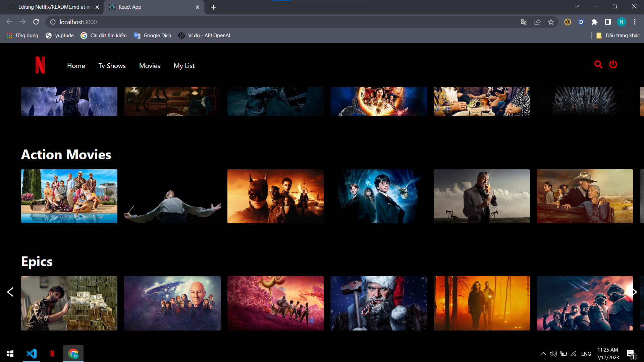The width and height of the screenshot is (644, 362).
Task: Click the page reload icon
Action: coord(36,22)
